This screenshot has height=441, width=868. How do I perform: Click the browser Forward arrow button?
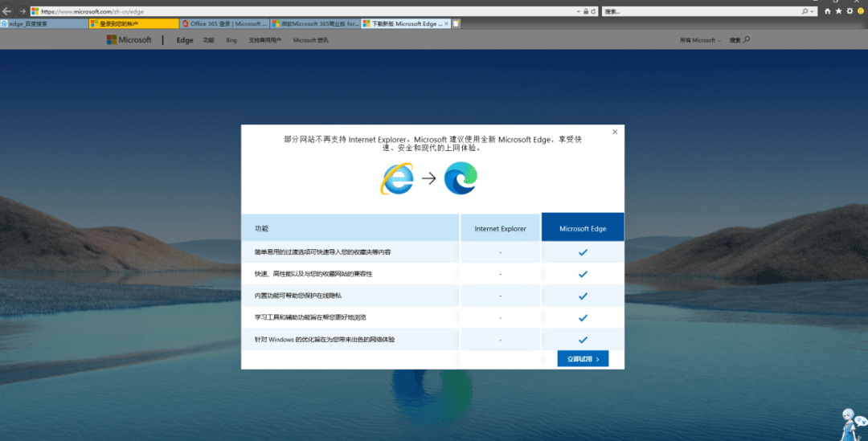23,11
